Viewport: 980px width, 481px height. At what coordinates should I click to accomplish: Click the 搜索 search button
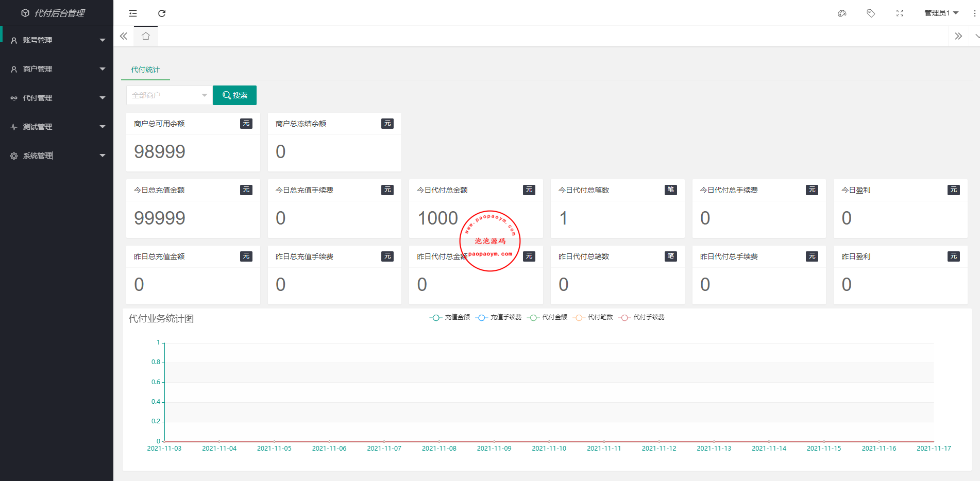(x=234, y=95)
